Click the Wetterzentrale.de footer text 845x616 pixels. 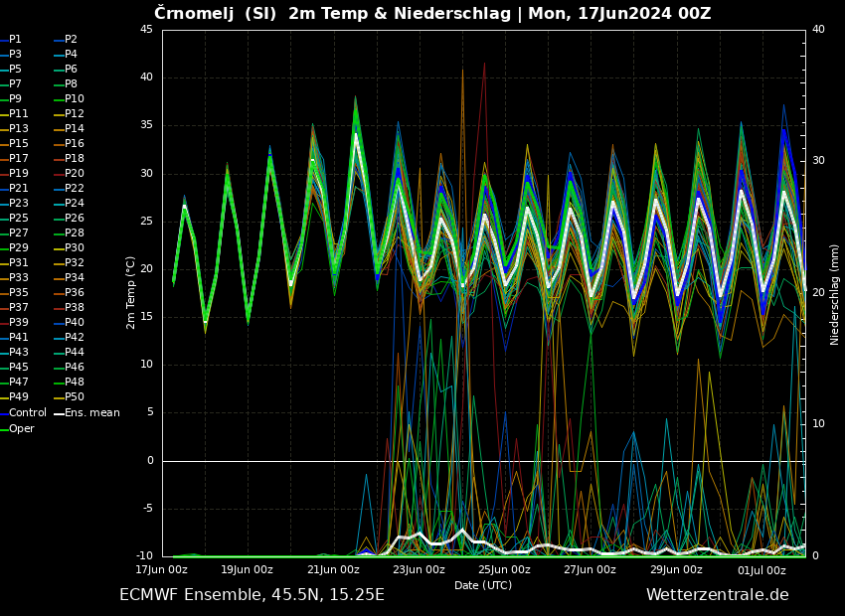coord(717,595)
